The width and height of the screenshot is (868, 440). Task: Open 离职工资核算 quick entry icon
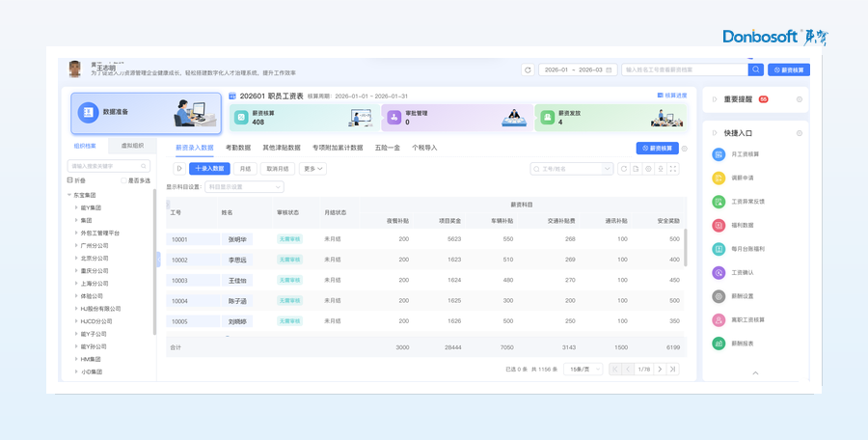pos(719,319)
